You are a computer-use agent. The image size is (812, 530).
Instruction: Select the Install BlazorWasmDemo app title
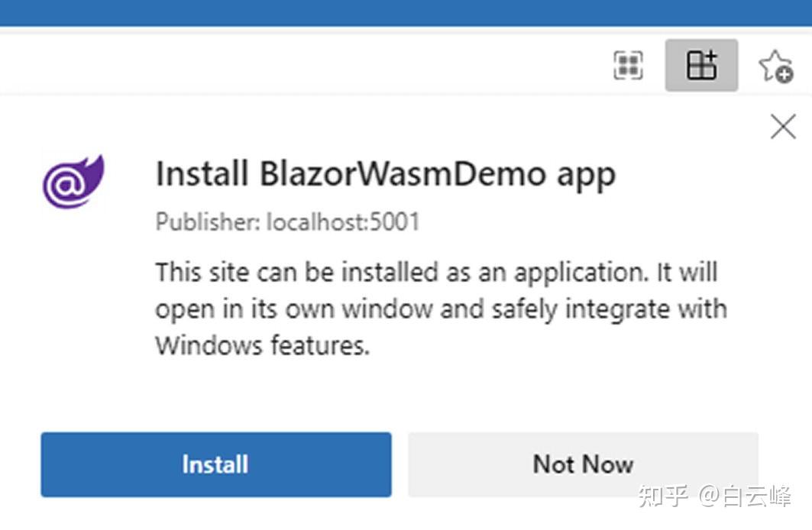pyautogui.click(x=386, y=174)
